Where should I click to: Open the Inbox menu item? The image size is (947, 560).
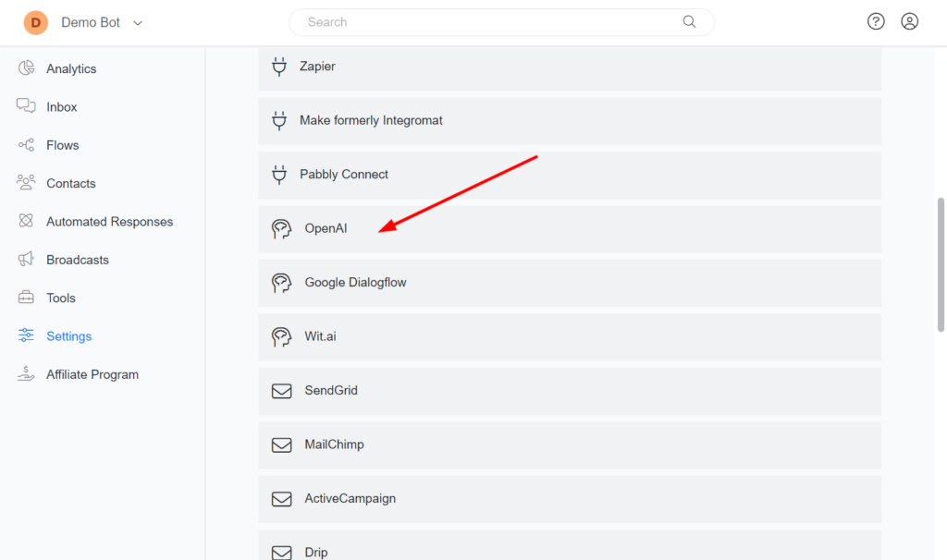62,107
